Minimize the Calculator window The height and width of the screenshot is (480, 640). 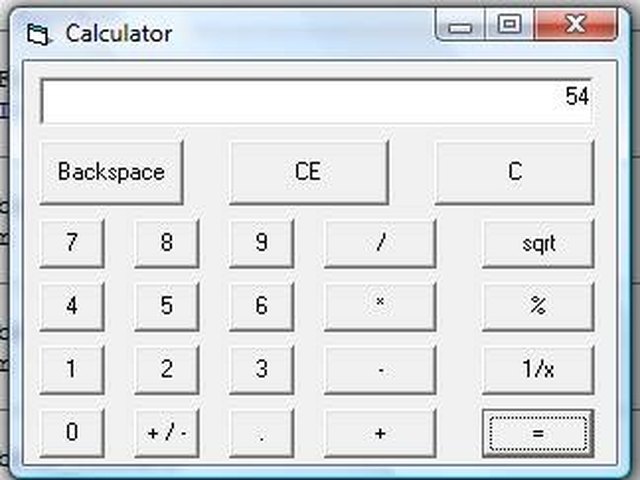[460, 25]
